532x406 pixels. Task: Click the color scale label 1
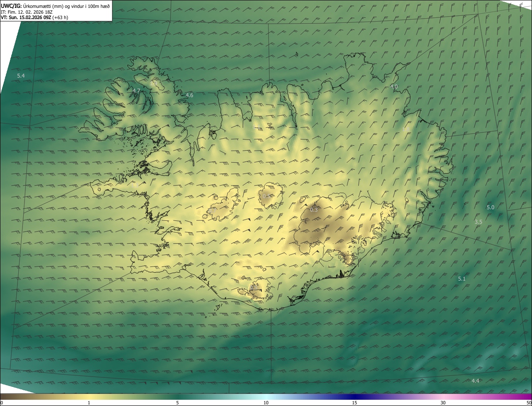click(89, 403)
